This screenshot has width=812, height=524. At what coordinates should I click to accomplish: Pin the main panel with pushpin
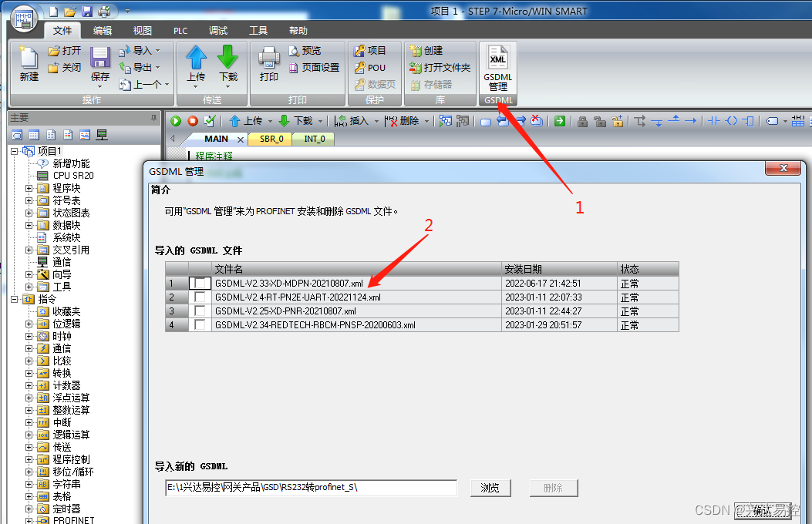tap(153, 118)
